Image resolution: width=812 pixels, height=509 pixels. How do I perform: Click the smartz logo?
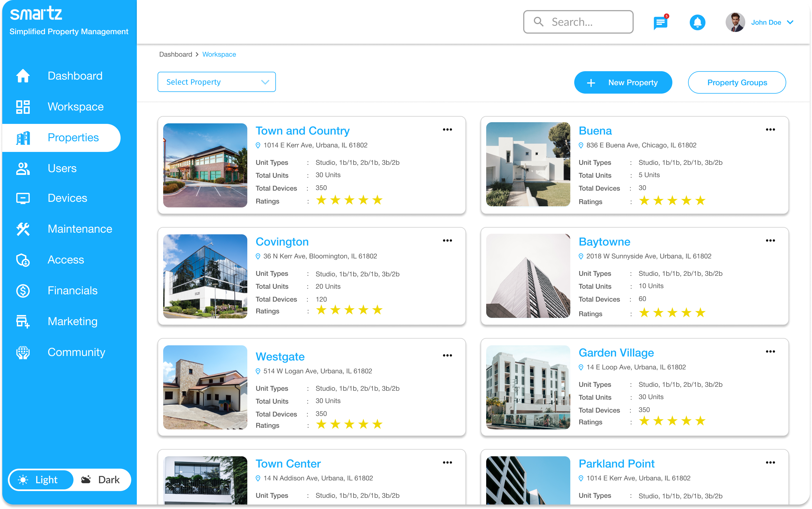36,13
